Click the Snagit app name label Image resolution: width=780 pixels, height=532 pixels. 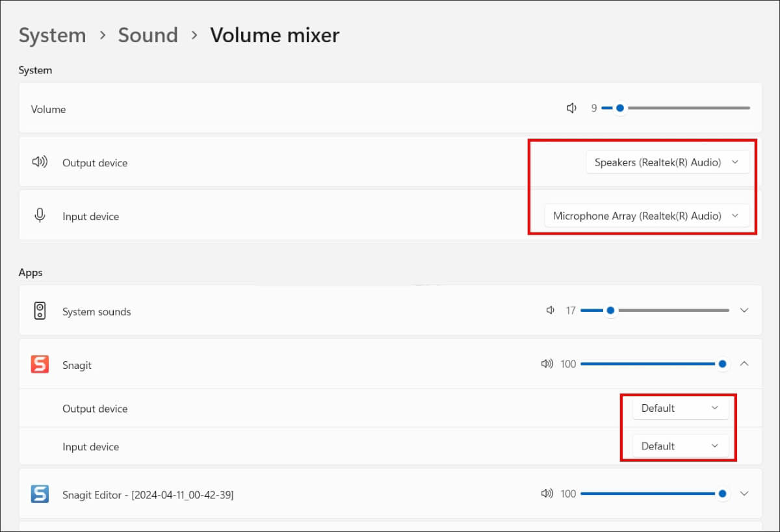(77, 365)
